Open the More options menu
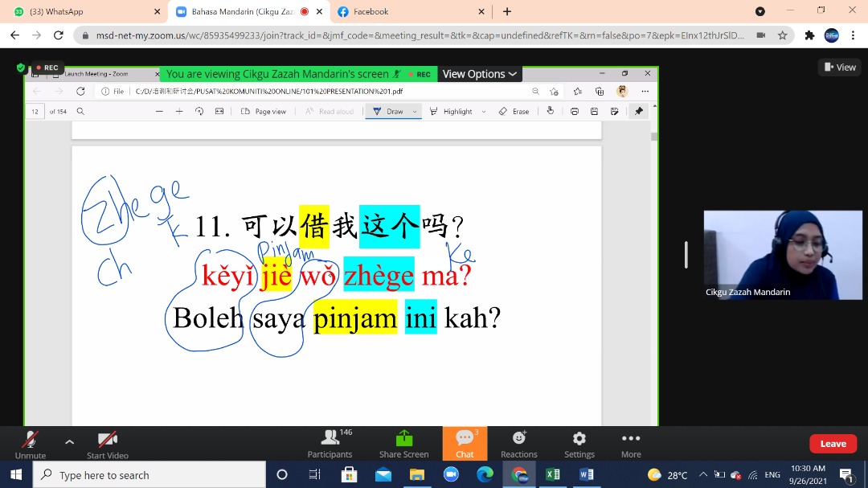This screenshot has height=488, width=868. [631, 442]
